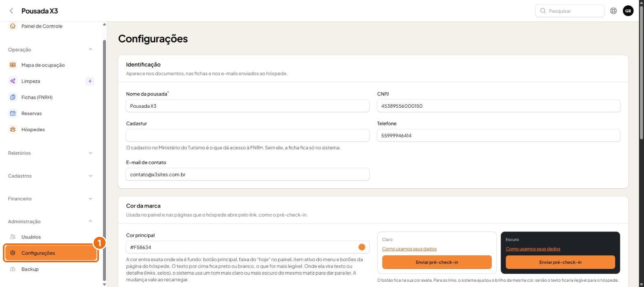Click sidebar scrollbar up arrow

pos(104,25)
